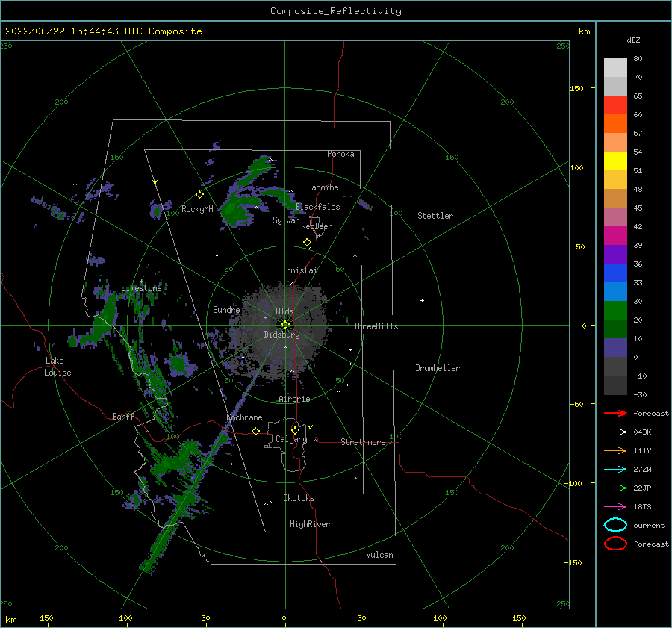Click the cyan current ellipse icon
Screen dimensions: 672x628
click(x=615, y=525)
